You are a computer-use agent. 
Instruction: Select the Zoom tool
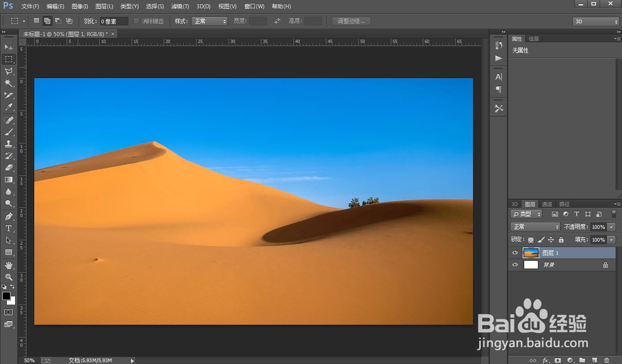pyautogui.click(x=9, y=277)
